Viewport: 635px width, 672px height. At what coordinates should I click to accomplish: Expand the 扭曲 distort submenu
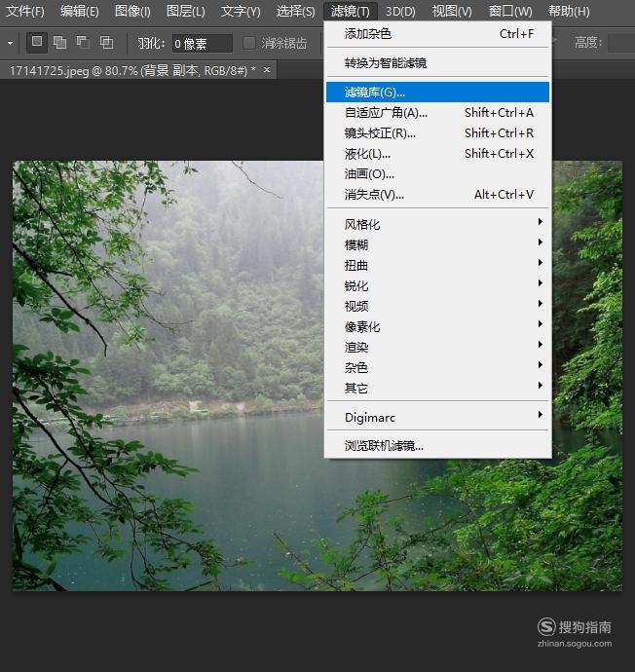click(x=437, y=265)
